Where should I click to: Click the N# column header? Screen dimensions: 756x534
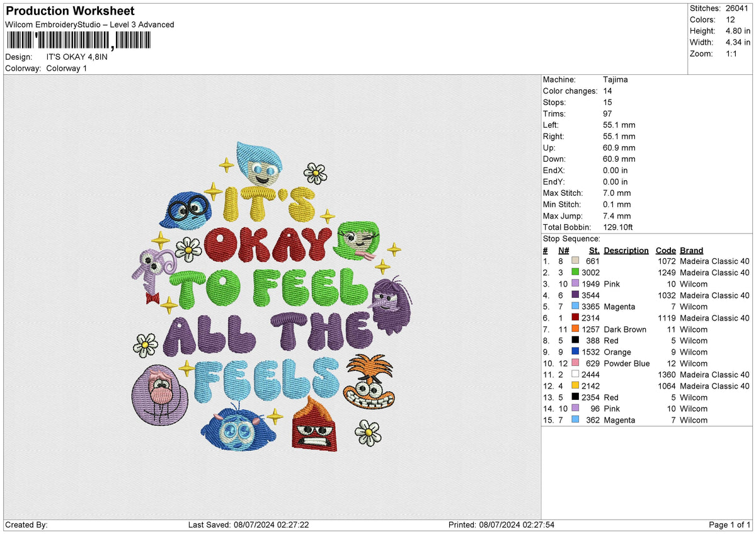[563, 250]
